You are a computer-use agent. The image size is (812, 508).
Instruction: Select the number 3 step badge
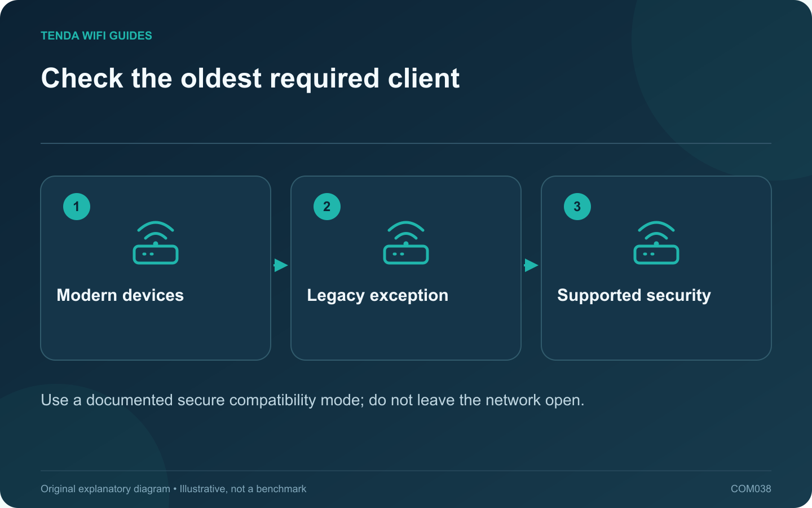click(577, 207)
